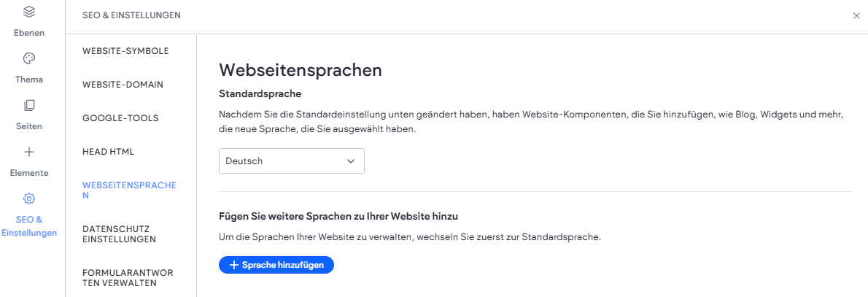Open the Thema palette icon
This screenshot has width=868, height=297.
click(29, 58)
